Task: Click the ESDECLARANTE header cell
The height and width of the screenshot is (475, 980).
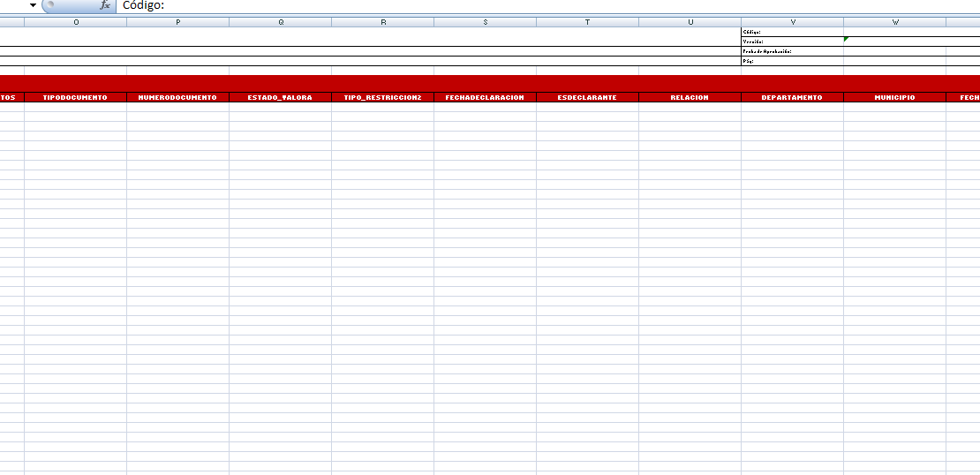Action: pyautogui.click(x=588, y=97)
